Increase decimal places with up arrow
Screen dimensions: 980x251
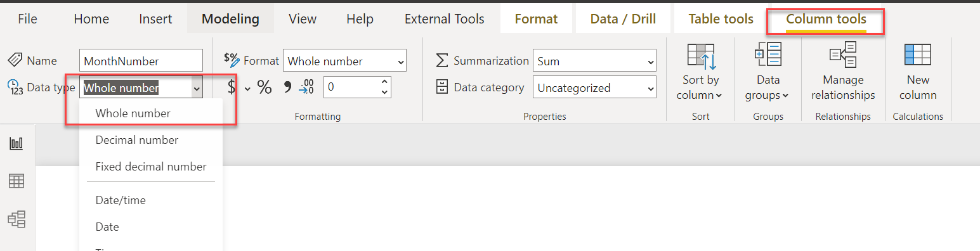(x=384, y=82)
